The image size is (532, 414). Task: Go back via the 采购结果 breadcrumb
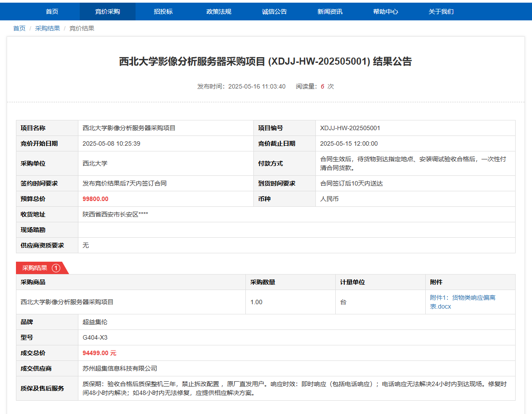point(47,28)
